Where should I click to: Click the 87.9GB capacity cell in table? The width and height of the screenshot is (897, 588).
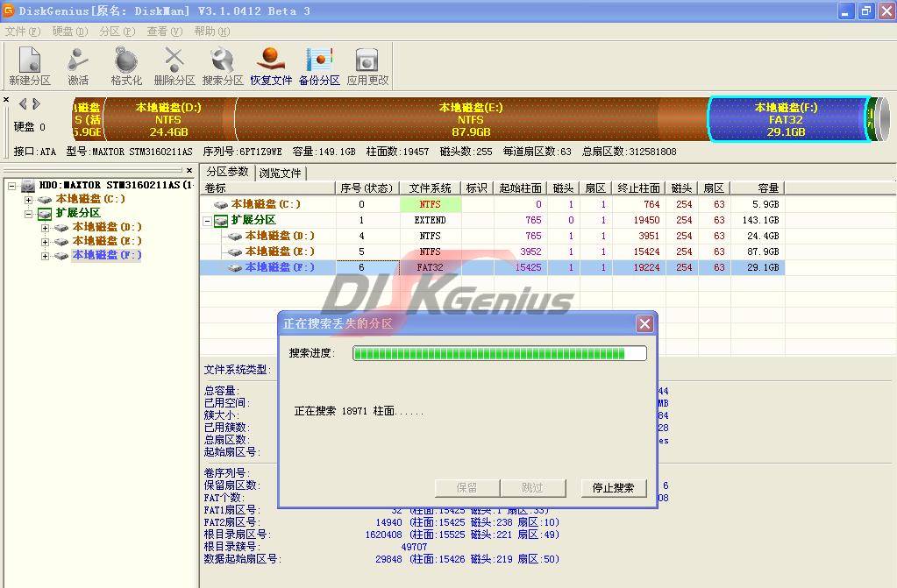(758, 251)
